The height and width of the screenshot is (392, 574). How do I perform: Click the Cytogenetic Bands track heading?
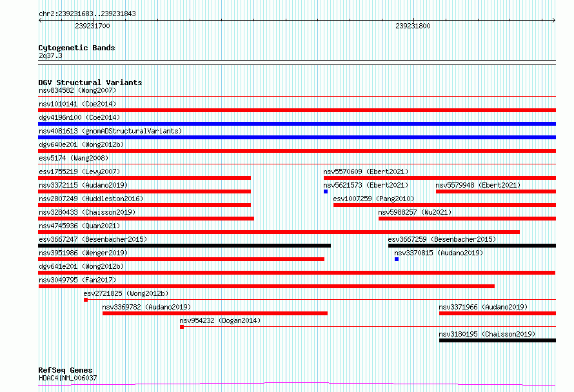(x=77, y=48)
